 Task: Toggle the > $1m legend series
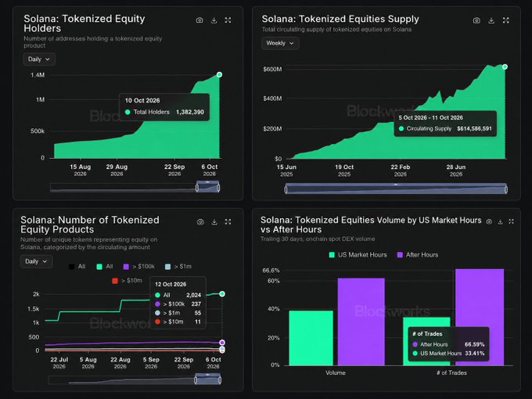(x=178, y=266)
